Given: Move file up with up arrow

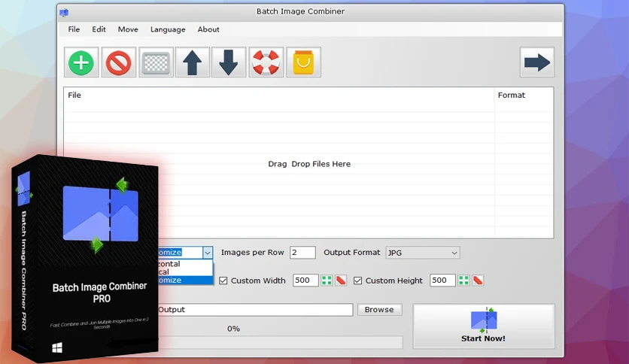Looking at the screenshot, I should 193,62.
